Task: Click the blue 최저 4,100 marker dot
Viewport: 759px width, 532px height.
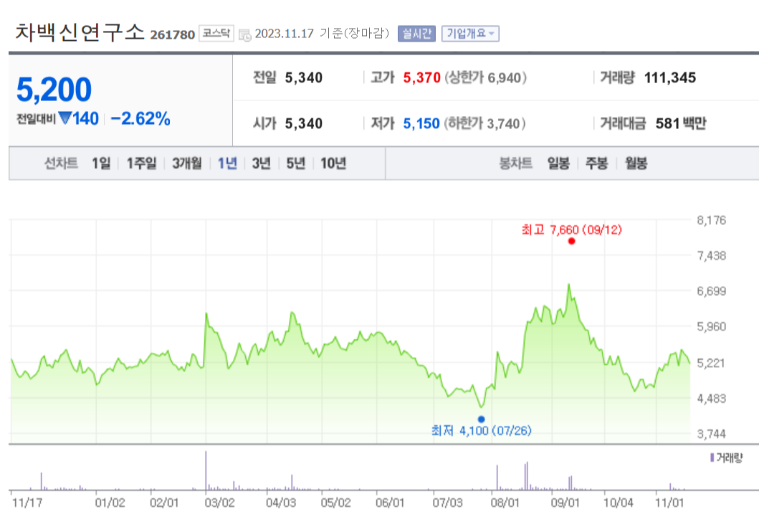Action: (481, 419)
